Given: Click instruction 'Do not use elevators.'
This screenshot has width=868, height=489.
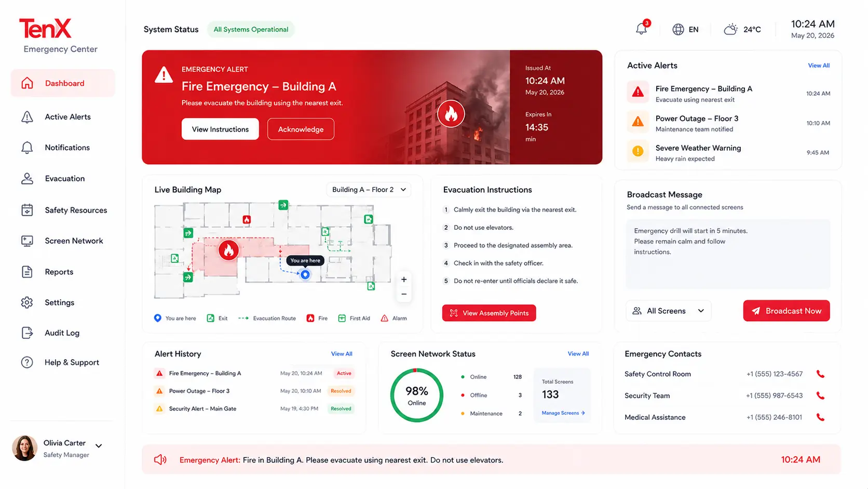Looking at the screenshot, I should 483,228.
